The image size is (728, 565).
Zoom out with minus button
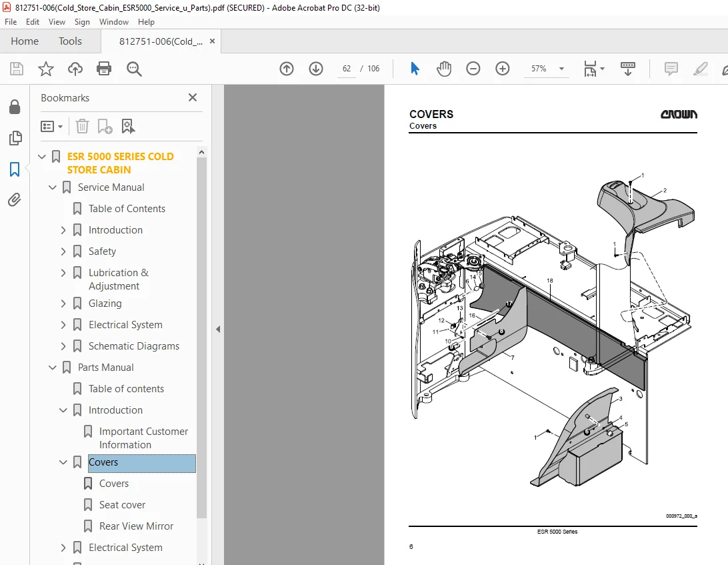point(473,69)
